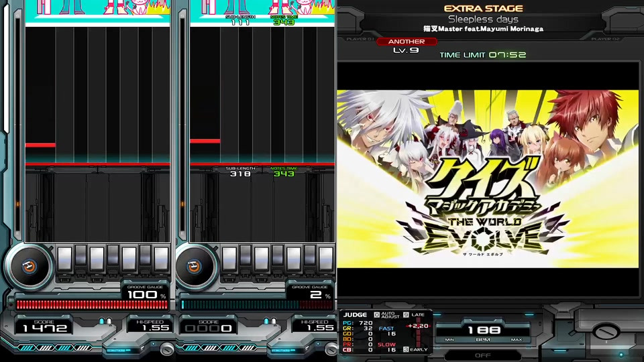Toggle the OFF indicator below BPM
The height and width of the screenshot is (362, 644).
(x=482, y=355)
